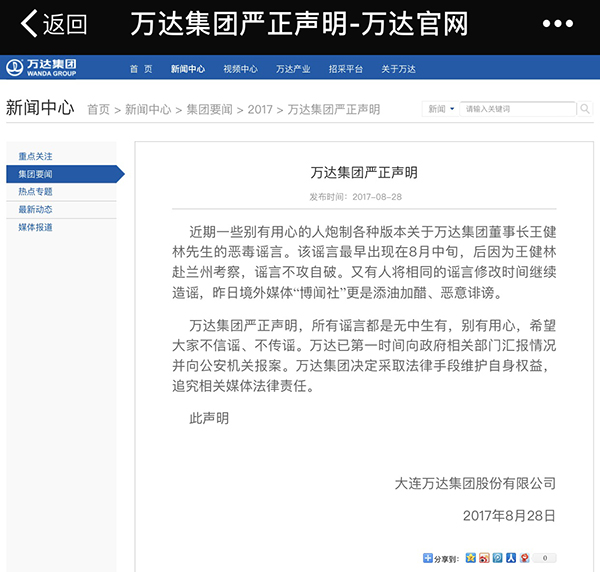600x572 pixels.
Task: Expand the 新闻 search category dropdown
Action: pyautogui.click(x=441, y=108)
